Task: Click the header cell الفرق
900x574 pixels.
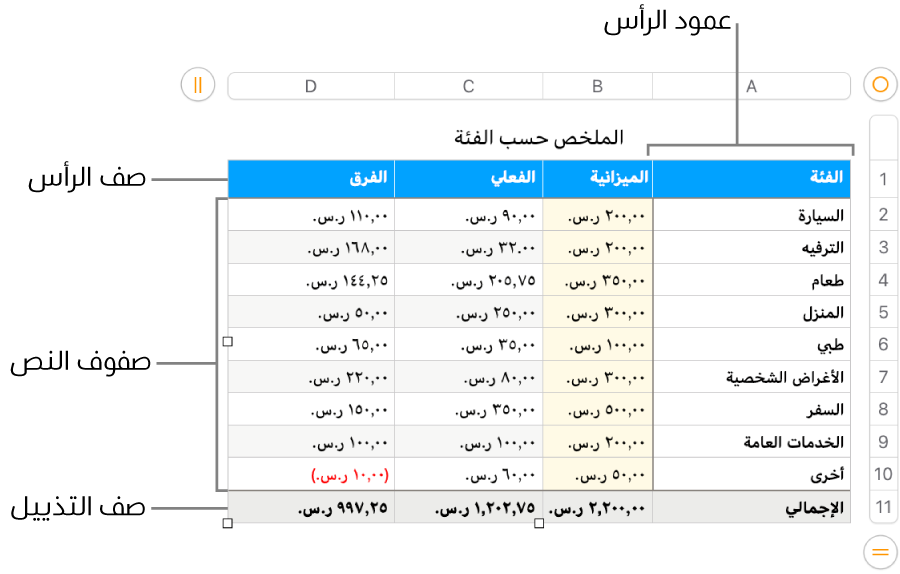Action: 311,179
